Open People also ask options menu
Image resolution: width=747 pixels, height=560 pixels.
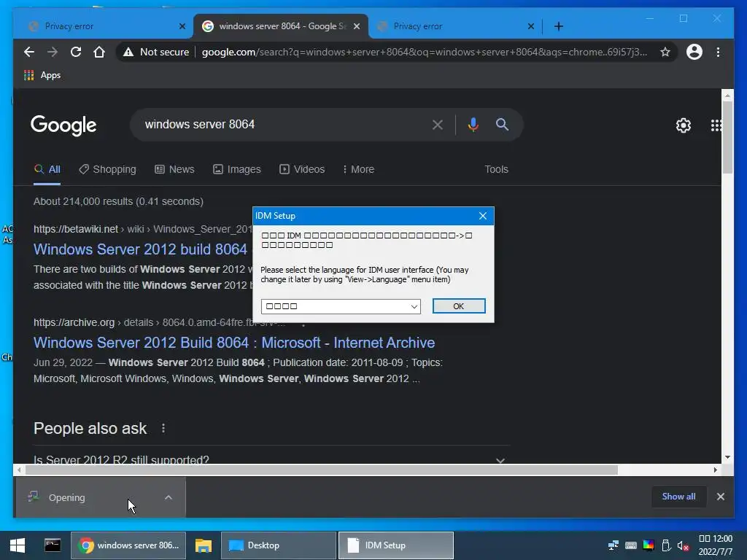pos(163,428)
